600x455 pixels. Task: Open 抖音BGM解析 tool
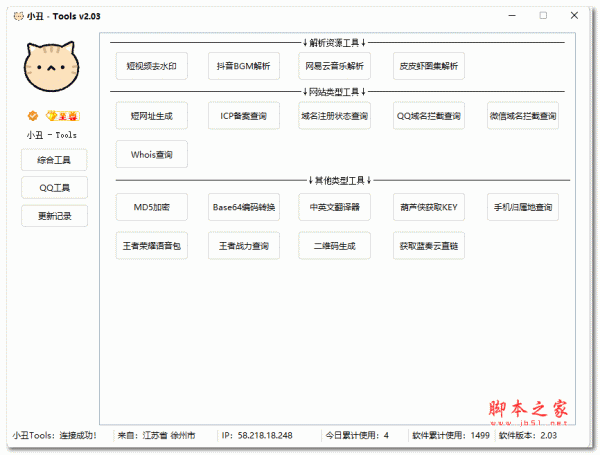244,66
